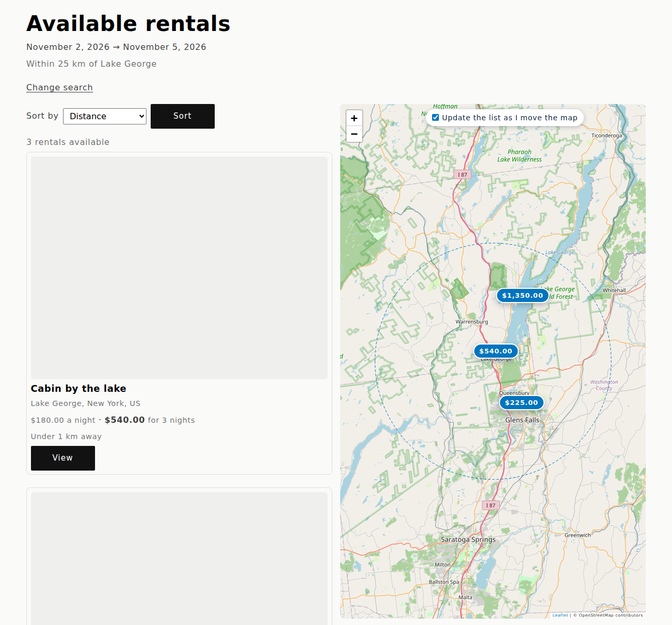
Task: Click the 'Within 25 km of Lake George' text
Action: pos(91,64)
